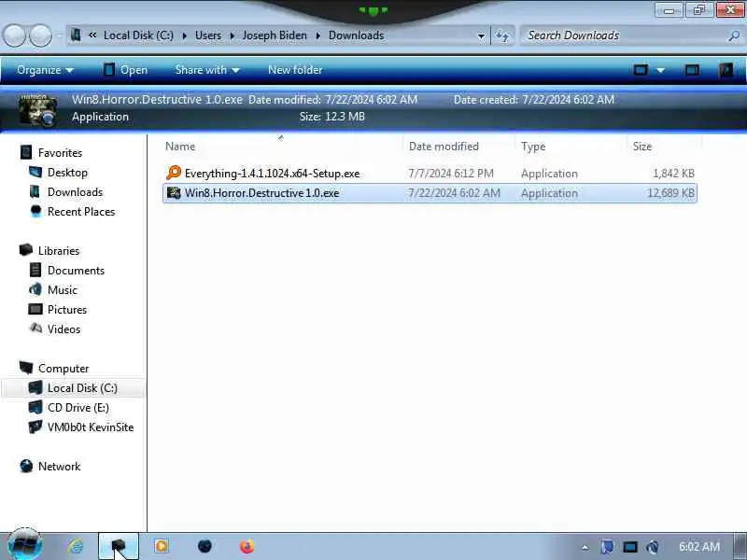Open Windows Media Player taskbar icon
This screenshot has width=747, height=560.
161,546
